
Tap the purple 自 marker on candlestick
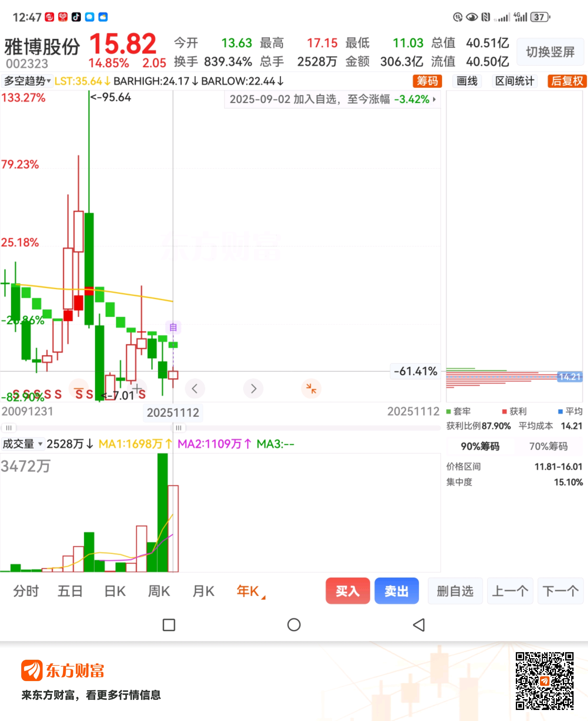coord(173,327)
